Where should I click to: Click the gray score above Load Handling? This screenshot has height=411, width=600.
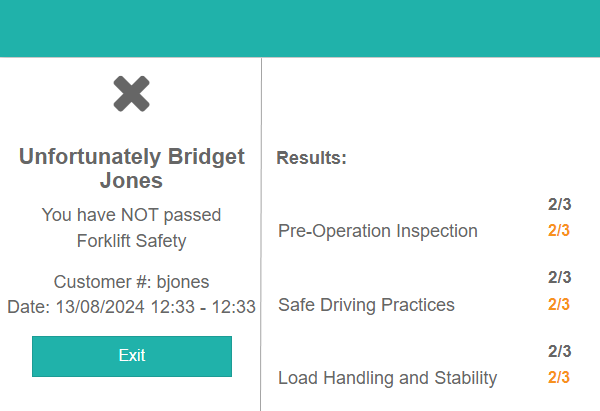click(558, 351)
